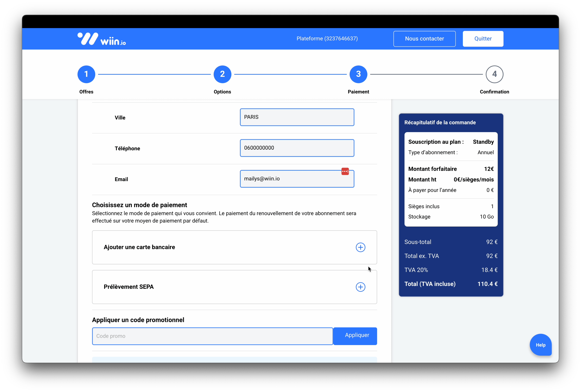Click the Récapitulatif de la commande heading

pos(440,122)
